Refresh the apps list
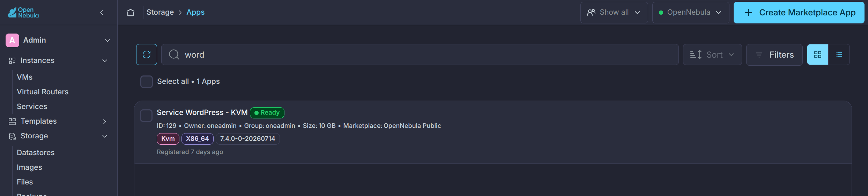This screenshot has height=196, width=868. coord(147,55)
